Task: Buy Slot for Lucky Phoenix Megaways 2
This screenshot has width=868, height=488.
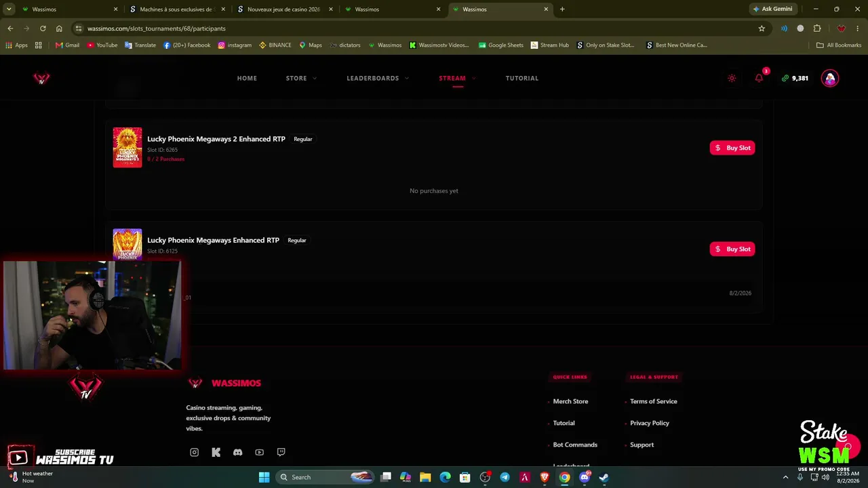Action: pos(732,148)
